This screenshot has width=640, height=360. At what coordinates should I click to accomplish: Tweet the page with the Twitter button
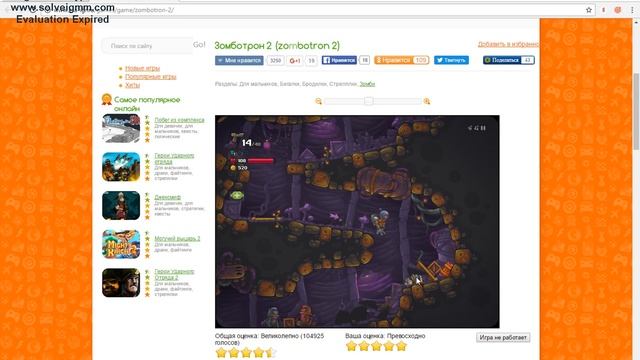451,60
